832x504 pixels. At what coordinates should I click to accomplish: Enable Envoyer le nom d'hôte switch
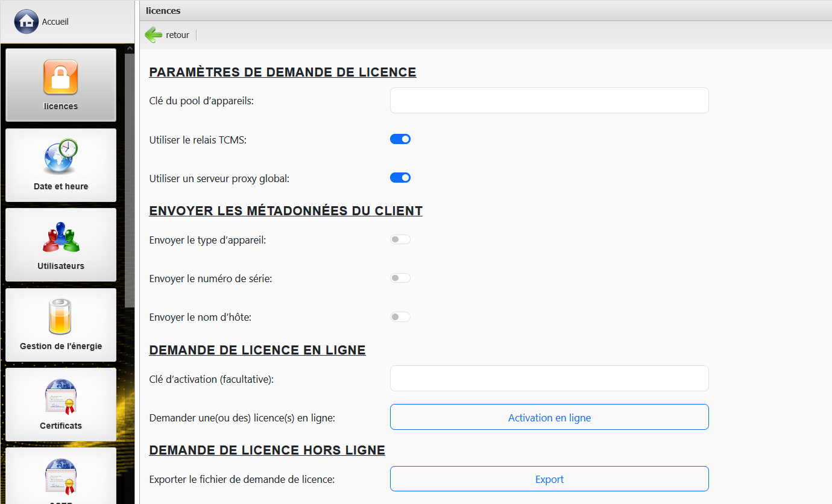coord(400,317)
